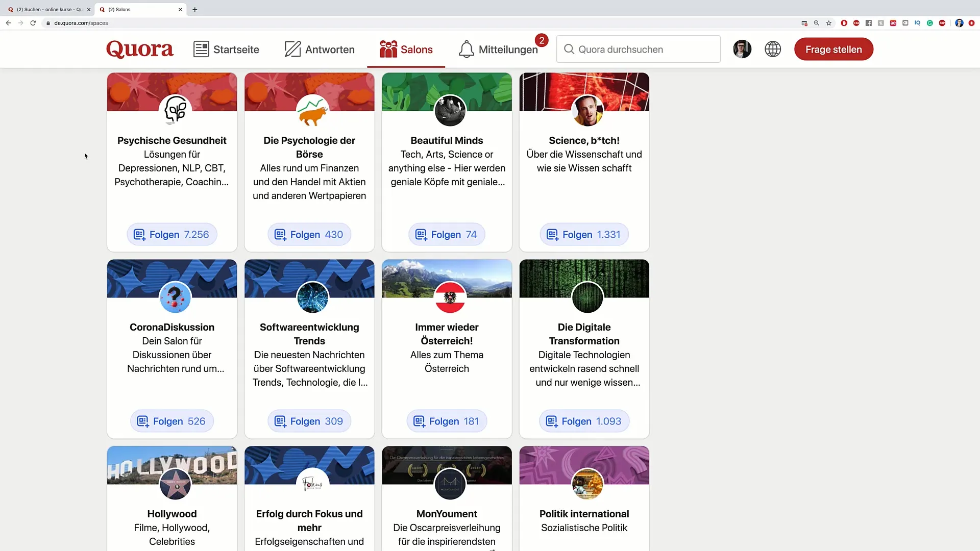Click Die Digitale Transformation matrix avatar
This screenshot has width=980, height=551.
587,297
